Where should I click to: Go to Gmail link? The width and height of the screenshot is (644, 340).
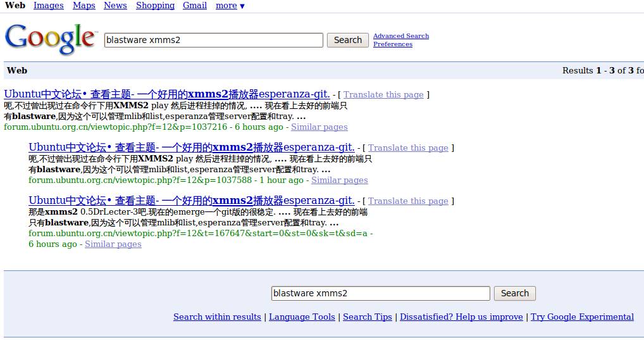point(195,6)
